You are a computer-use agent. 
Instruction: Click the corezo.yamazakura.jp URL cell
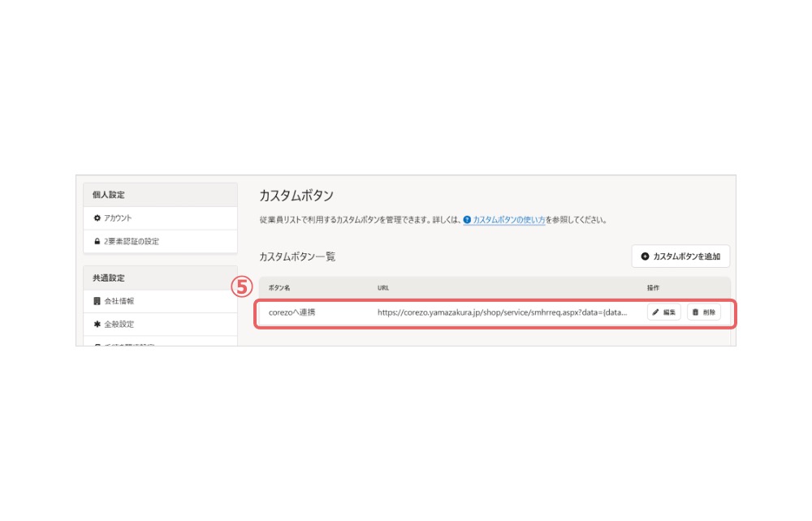point(502,312)
